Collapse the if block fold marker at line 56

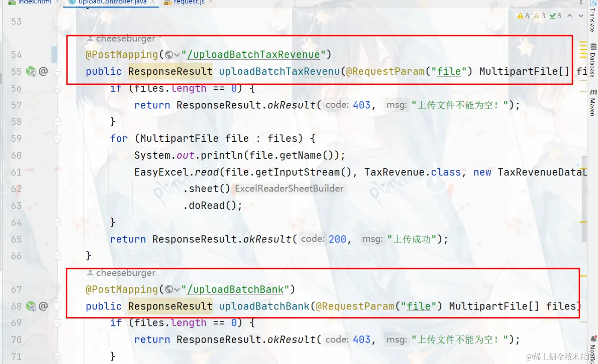pos(58,89)
